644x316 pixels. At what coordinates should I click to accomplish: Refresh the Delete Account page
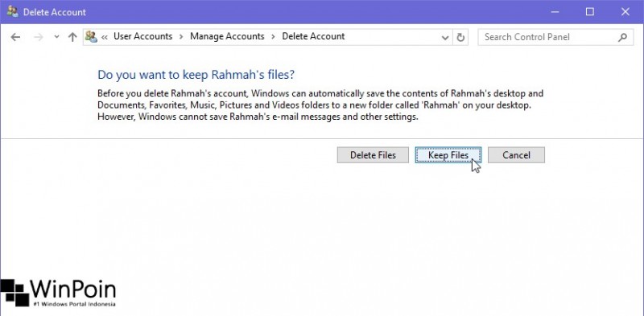point(460,37)
